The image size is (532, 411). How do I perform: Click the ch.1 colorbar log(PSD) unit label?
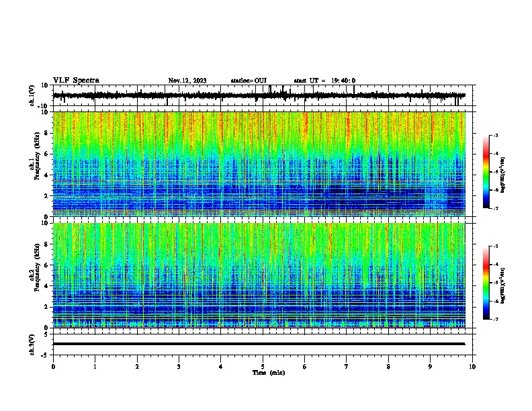click(x=503, y=175)
